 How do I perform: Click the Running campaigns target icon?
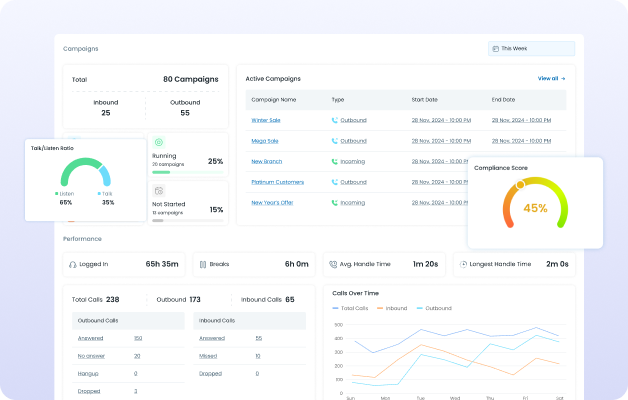coord(158,143)
